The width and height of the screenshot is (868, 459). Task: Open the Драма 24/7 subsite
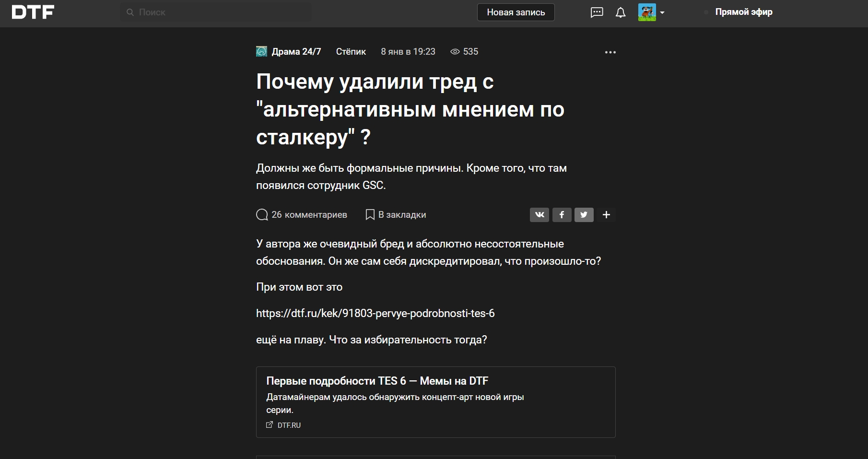click(296, 52)
